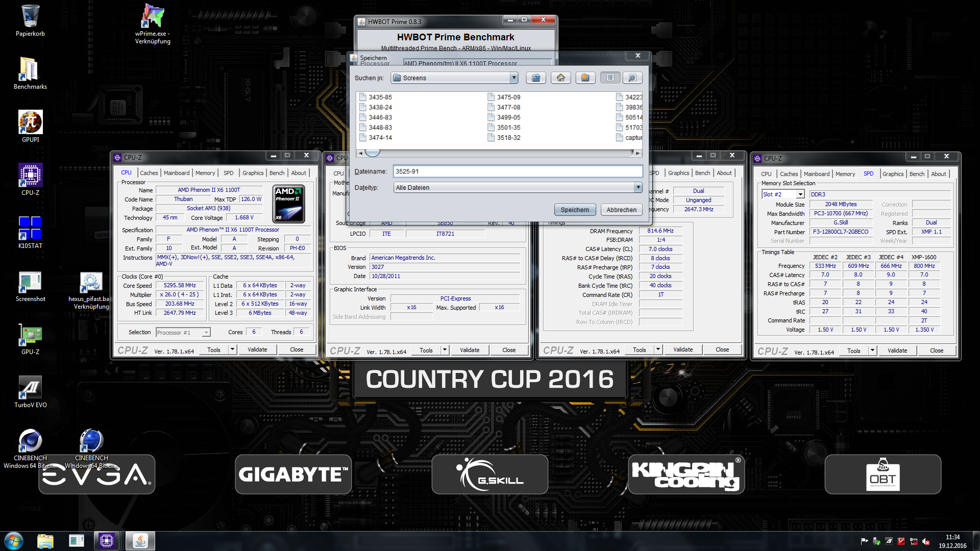Switch to SPD tab in first CPU-Z window
Screen dimensions: 980x551
pos(229,173)
